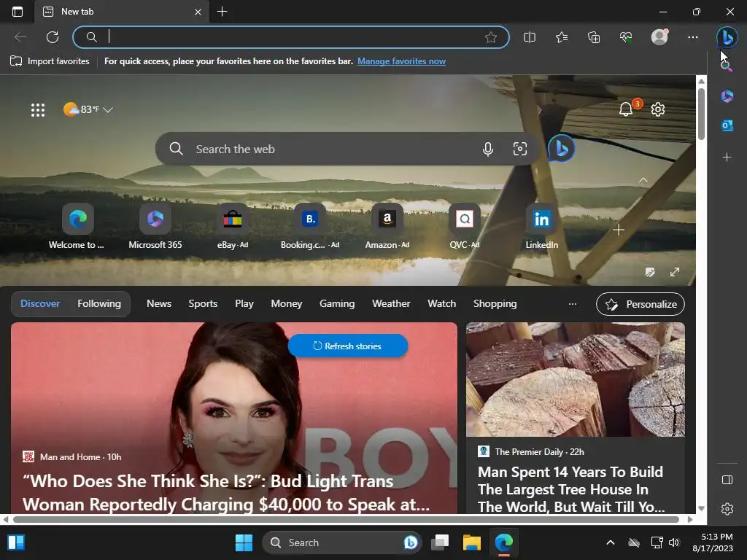The height and width of the screenshot is (560, 747).
Task: Open notifications bell
Action: (x=626, y=109)
